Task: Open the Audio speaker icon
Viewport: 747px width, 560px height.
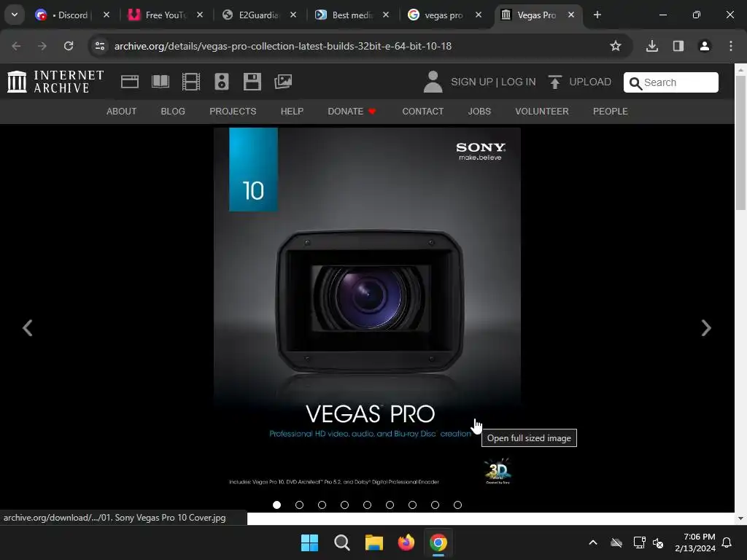Action: click(x=222, y=82)
